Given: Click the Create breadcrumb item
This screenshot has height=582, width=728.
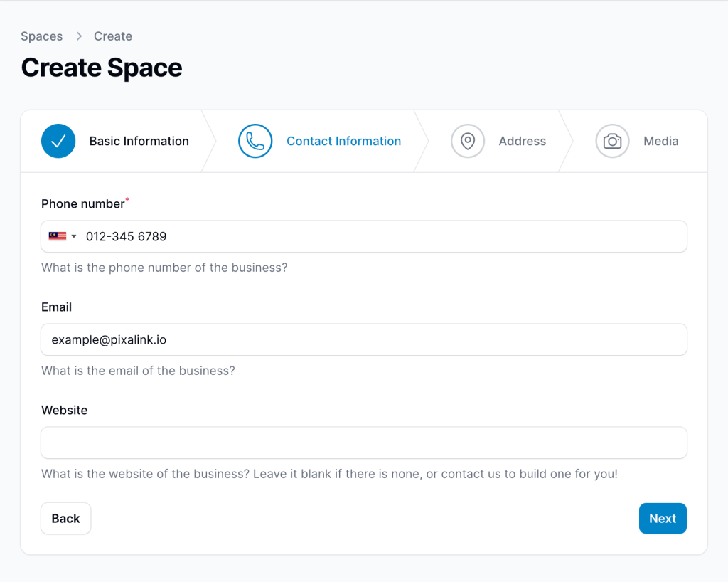Looking at the screenshot, I should [113, 36].
